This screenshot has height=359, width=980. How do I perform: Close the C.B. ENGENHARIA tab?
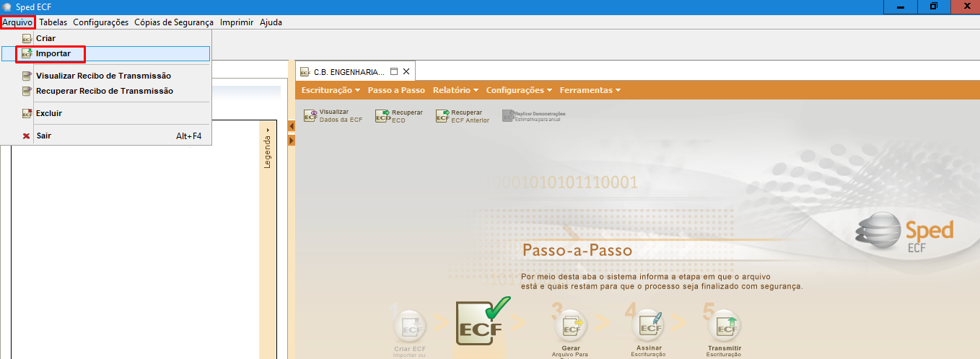[x=406, y=71]
